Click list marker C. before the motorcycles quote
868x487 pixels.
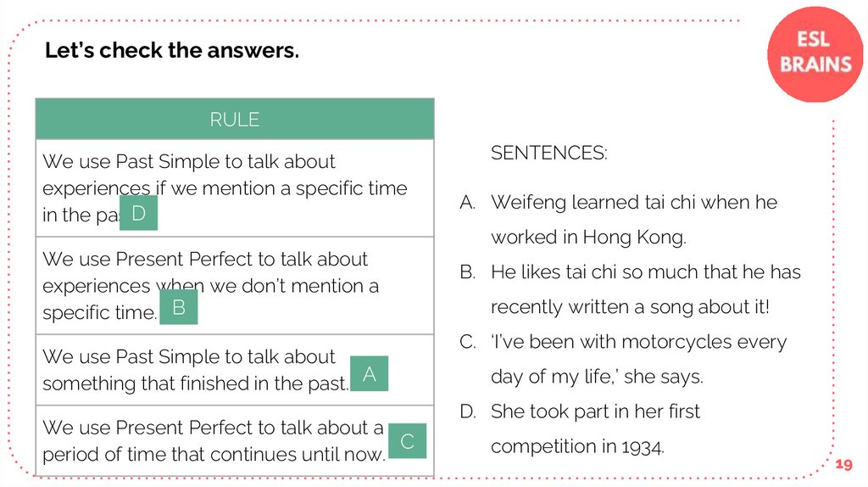[x=467, y=342]
